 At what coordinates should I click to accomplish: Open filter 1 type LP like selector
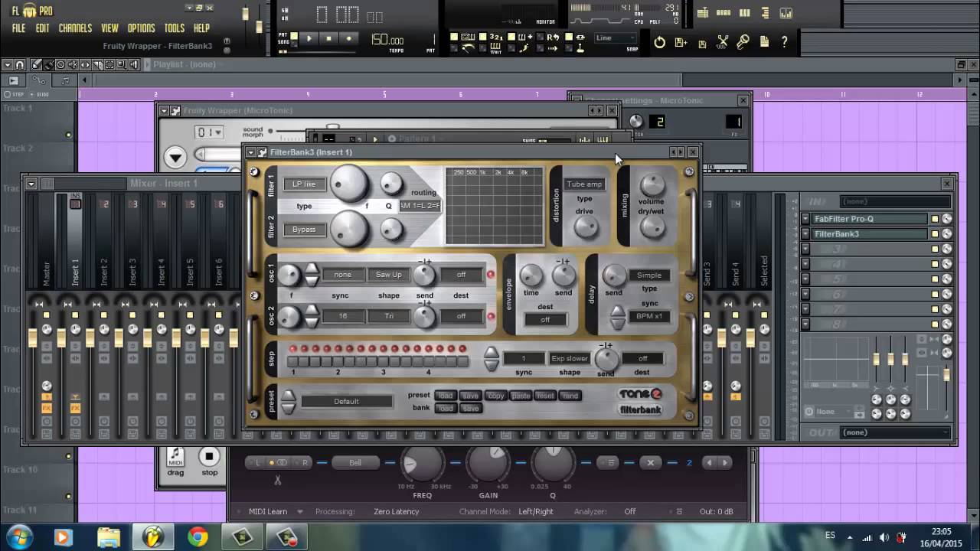click(304, 184)
